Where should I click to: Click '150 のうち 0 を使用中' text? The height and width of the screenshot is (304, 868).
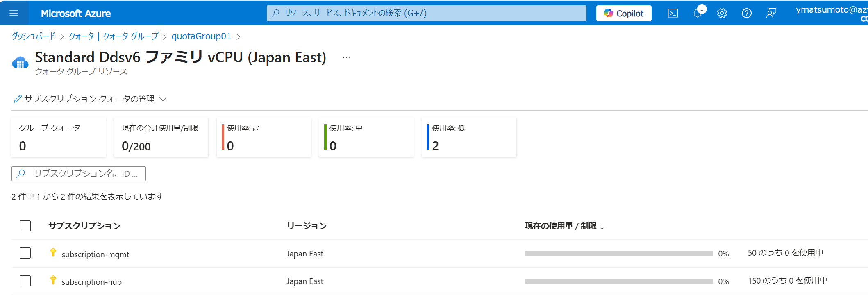coord(787,281)
